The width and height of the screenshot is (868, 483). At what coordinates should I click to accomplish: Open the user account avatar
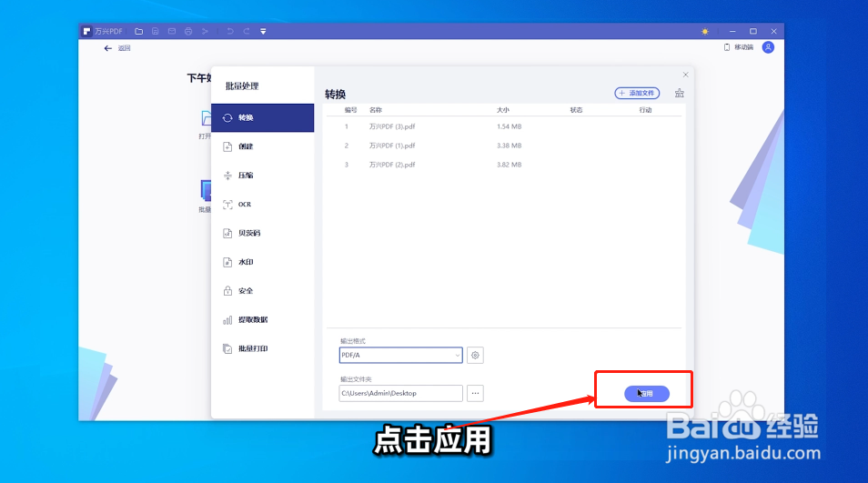pyautogui.click(x=768, y=47)
